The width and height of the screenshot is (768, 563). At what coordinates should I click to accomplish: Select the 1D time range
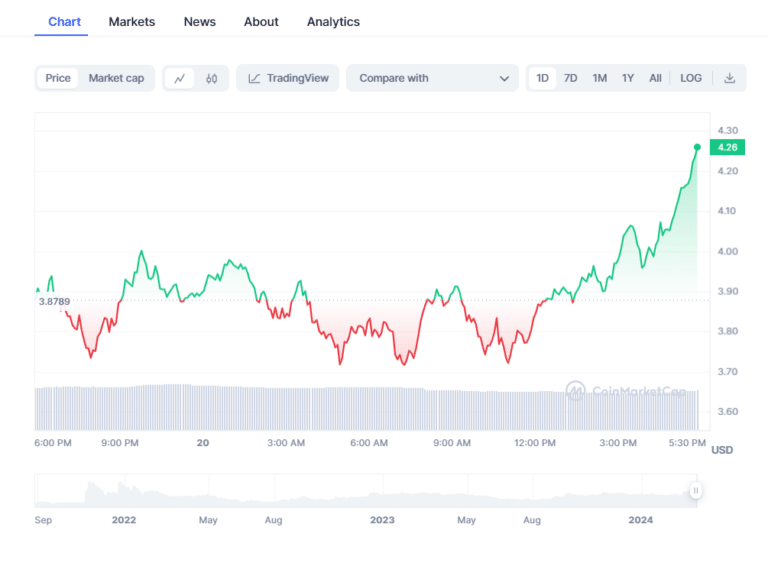point(542,78)
